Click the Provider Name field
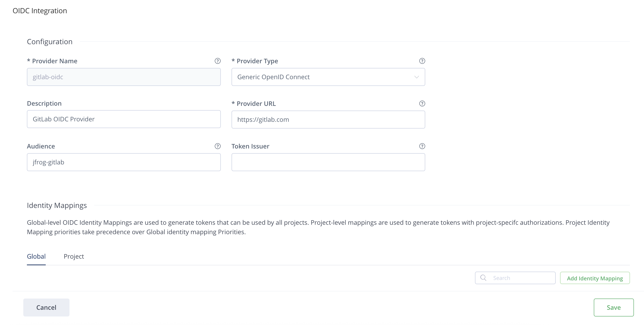The width and height of the screenshot is (644, 325). tap(124, 77)
